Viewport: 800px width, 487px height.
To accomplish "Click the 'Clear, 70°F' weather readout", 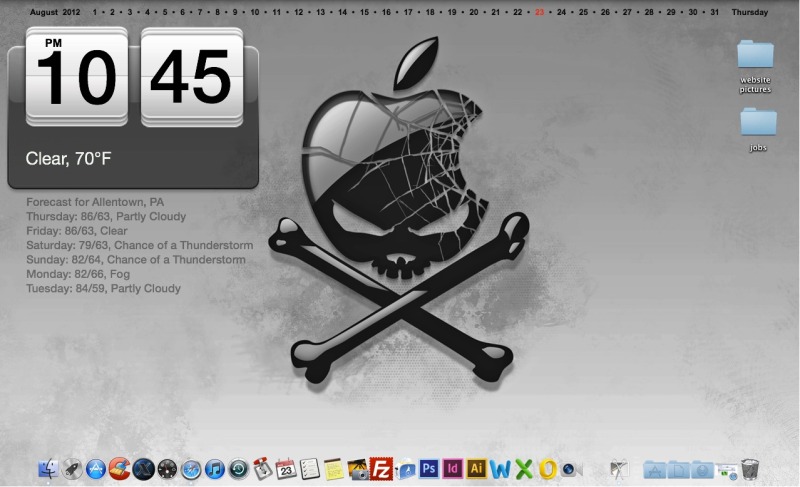I will (68, 159).
